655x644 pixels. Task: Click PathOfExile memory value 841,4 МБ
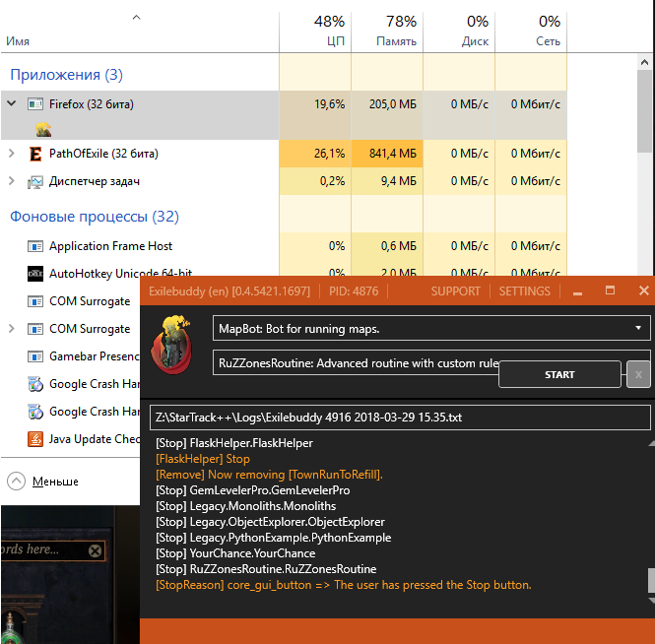(x=393, y=154)
